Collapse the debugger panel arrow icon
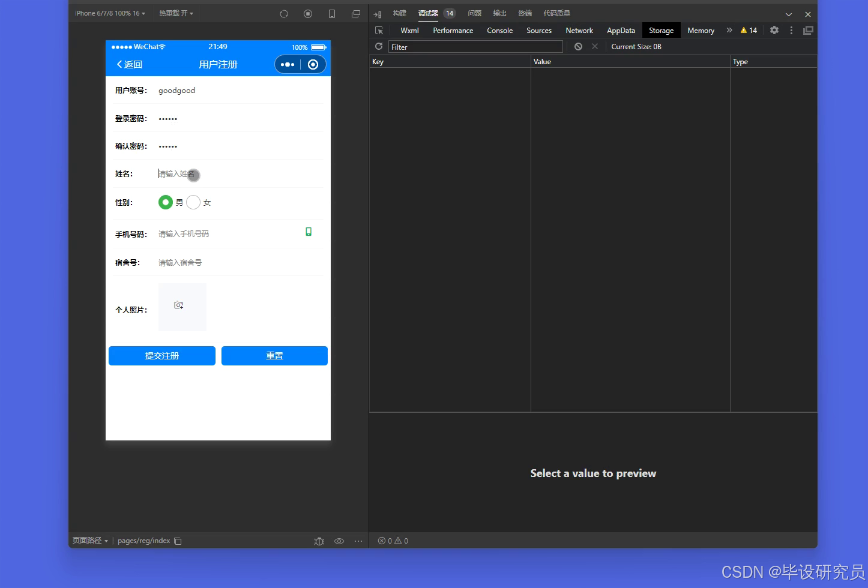This screenshot has height=588, width=868. [x=378, y=14]
